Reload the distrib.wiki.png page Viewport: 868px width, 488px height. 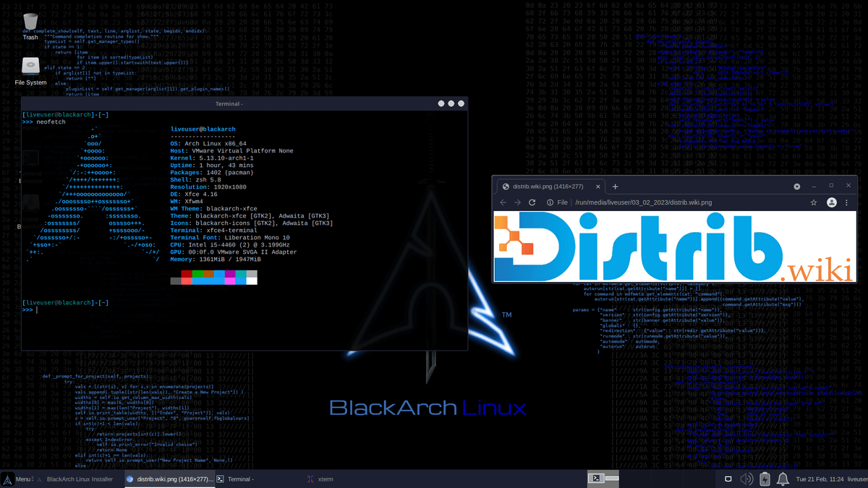click(x=532, y=202)
